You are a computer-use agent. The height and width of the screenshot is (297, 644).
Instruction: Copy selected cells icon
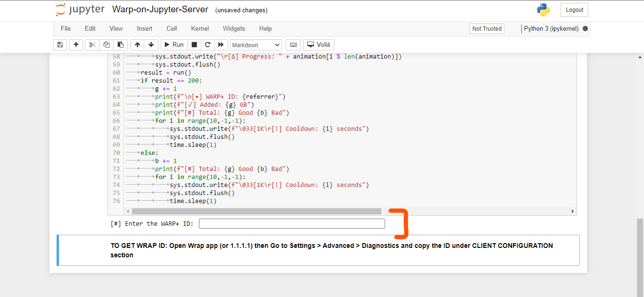pos(107,45)
